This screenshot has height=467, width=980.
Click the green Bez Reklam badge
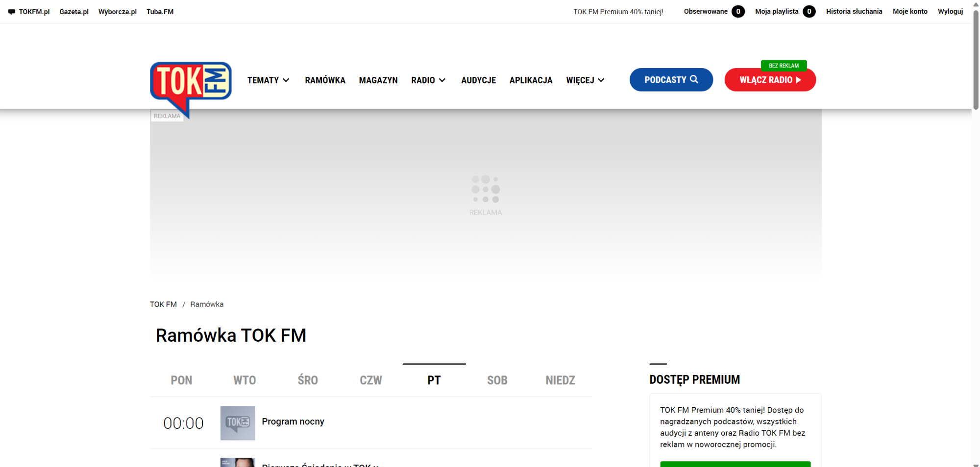click(784, 66)
